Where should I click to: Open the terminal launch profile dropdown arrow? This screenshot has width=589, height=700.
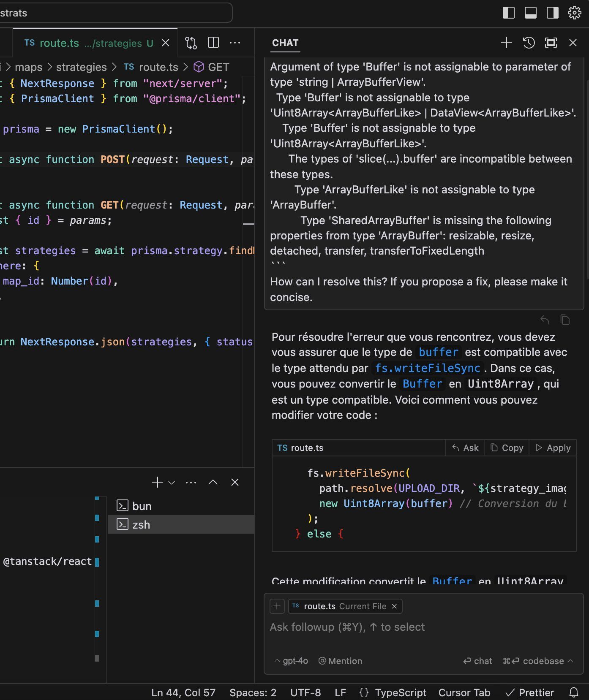coord(172,483)
